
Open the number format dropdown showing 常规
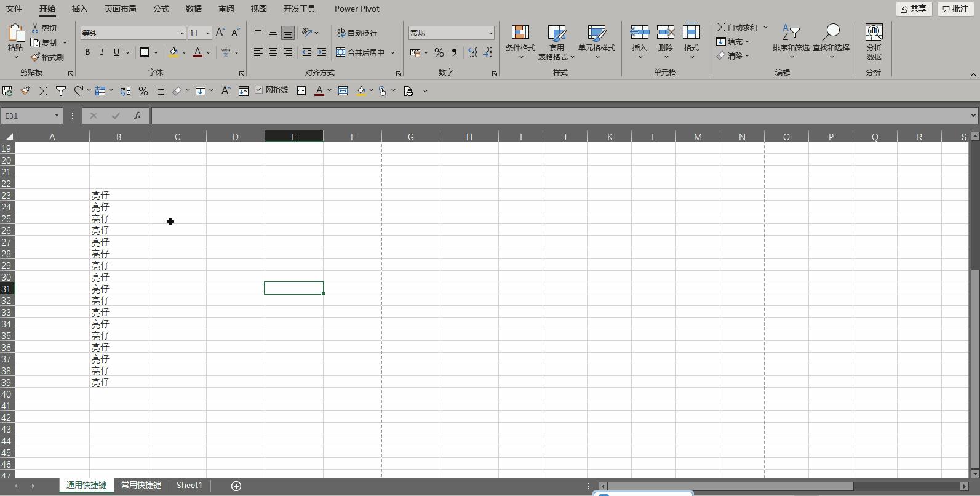point(451,33)
